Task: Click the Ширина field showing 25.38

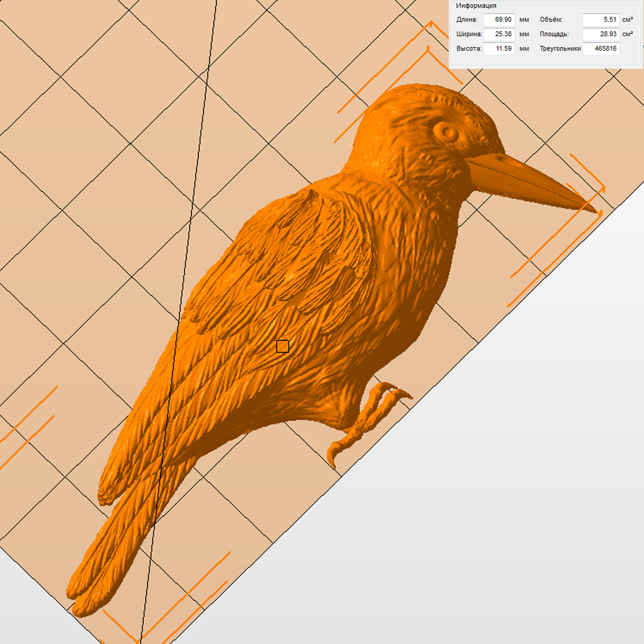Action: [499, 34]
